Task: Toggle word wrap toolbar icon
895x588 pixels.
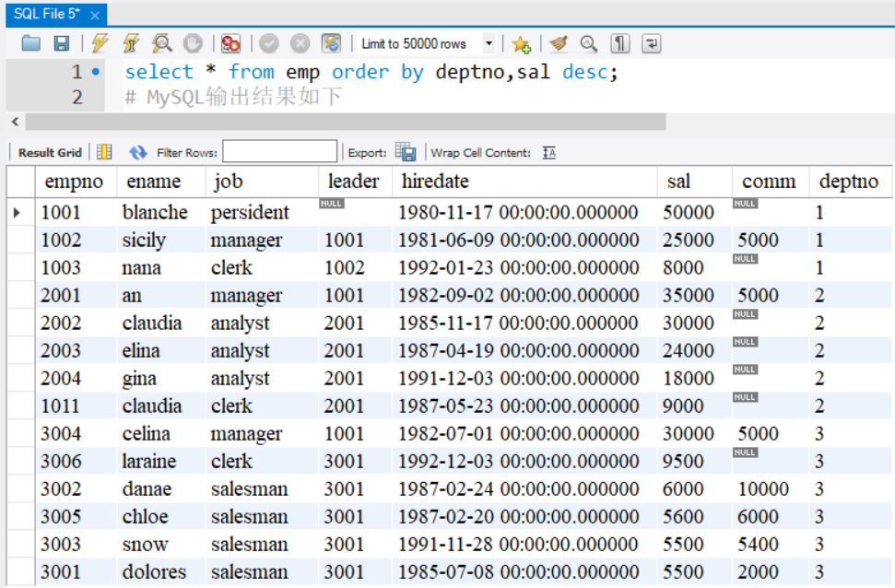Action: point(652,43)
